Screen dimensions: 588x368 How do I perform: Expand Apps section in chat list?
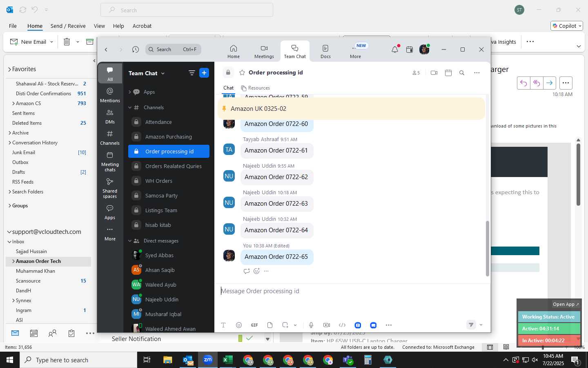pos(130,92)
